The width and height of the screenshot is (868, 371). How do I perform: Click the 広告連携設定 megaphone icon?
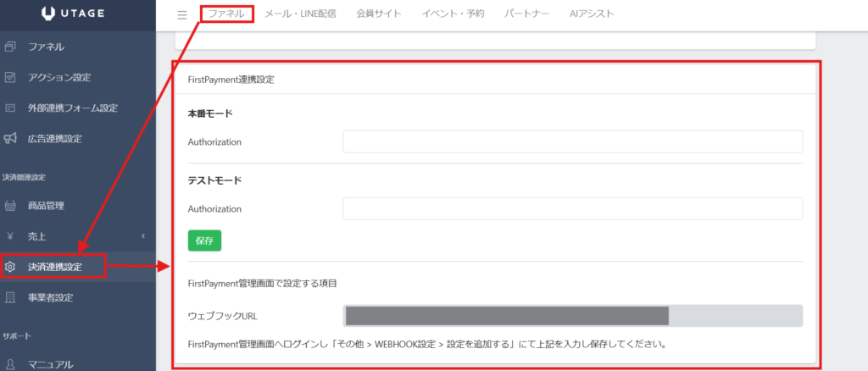pyautogui.click(x=10, y=138)
